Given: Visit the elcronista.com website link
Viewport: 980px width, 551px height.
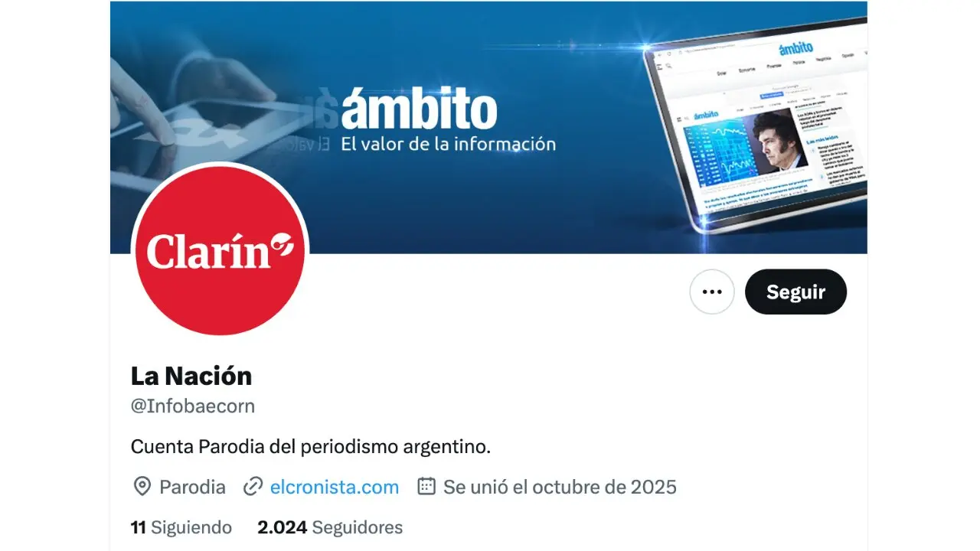Looking at the screenshot, I should pyautogui.click(x=335, y=487).
